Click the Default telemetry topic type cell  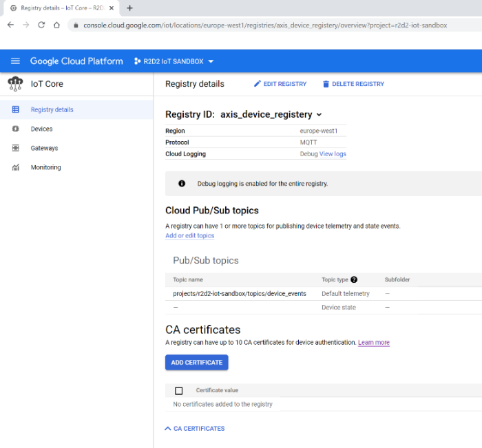point(346,293)
